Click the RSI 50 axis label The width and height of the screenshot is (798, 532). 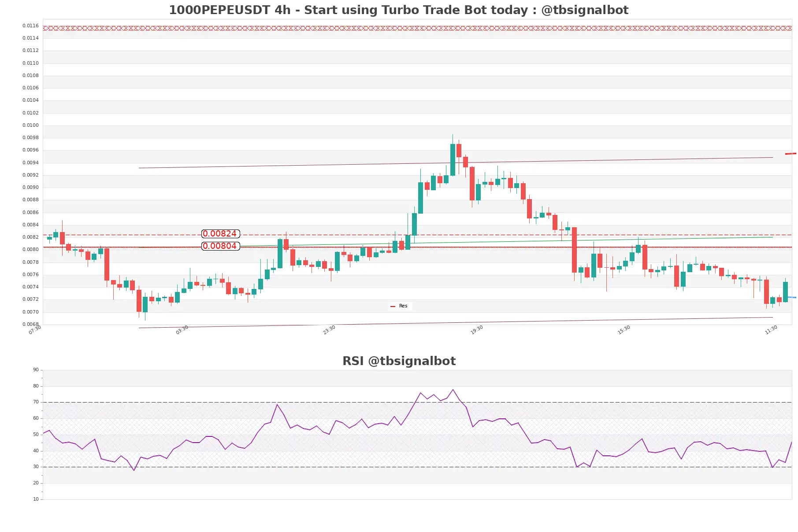[36, 434]
